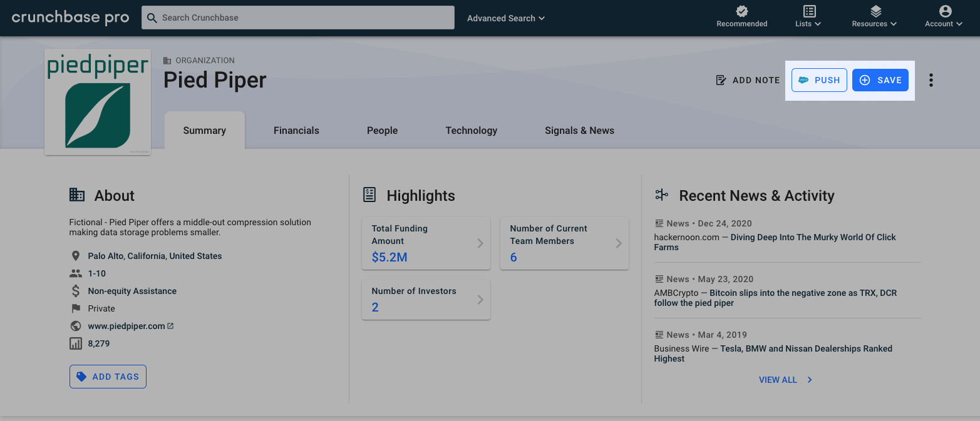This screenshot has height=421, width=980.
Task: Click the About building icon
Action: click(77, 195)
